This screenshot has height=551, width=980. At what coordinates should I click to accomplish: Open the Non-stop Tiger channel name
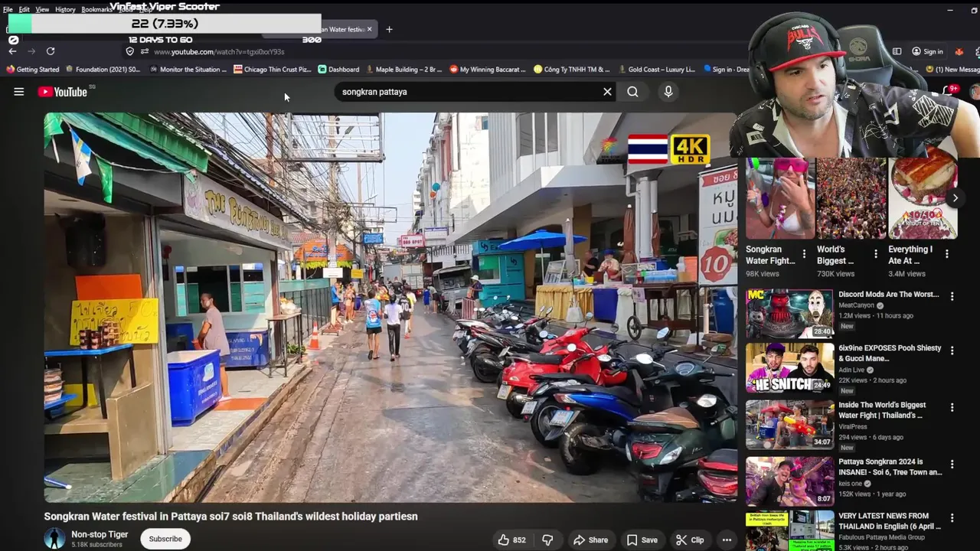click(x=100, y=534)
